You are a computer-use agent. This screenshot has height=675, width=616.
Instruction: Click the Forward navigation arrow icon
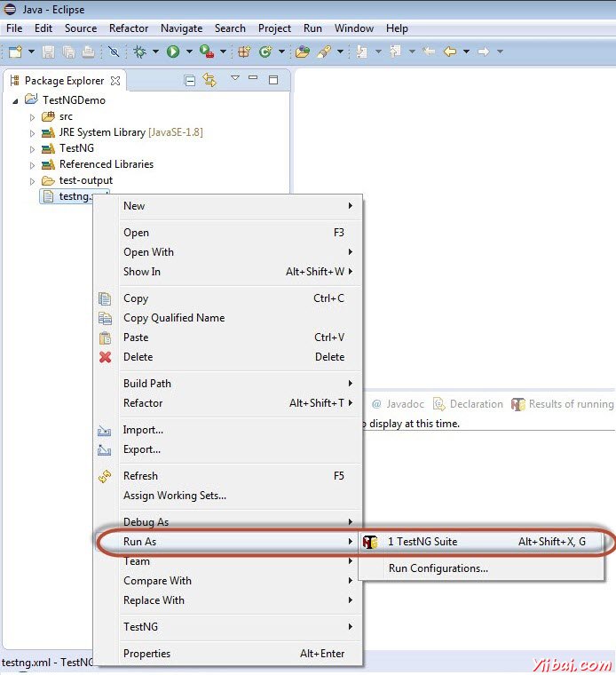(484, 52)
